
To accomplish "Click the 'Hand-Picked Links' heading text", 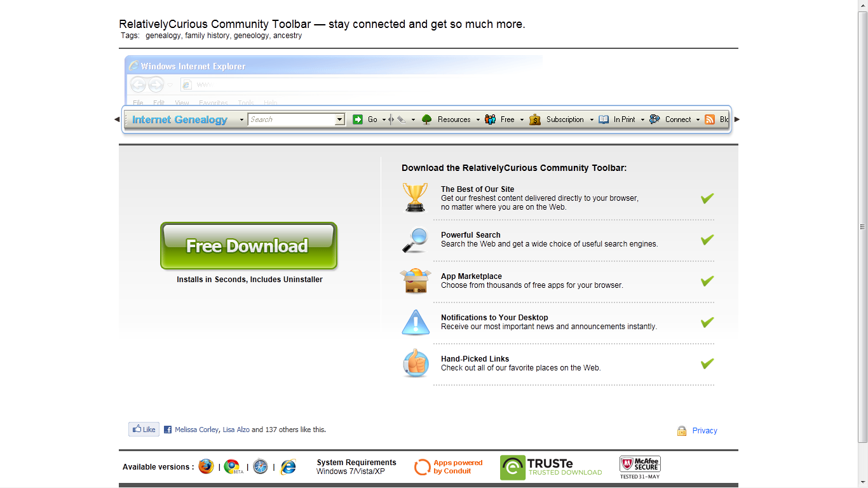I will click(475, 359).
